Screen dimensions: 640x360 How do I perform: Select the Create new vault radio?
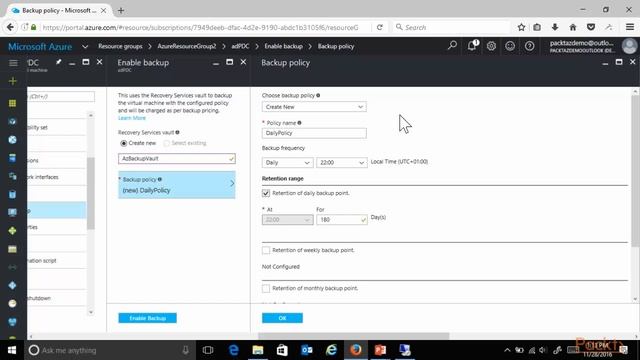tap(124, 143)
